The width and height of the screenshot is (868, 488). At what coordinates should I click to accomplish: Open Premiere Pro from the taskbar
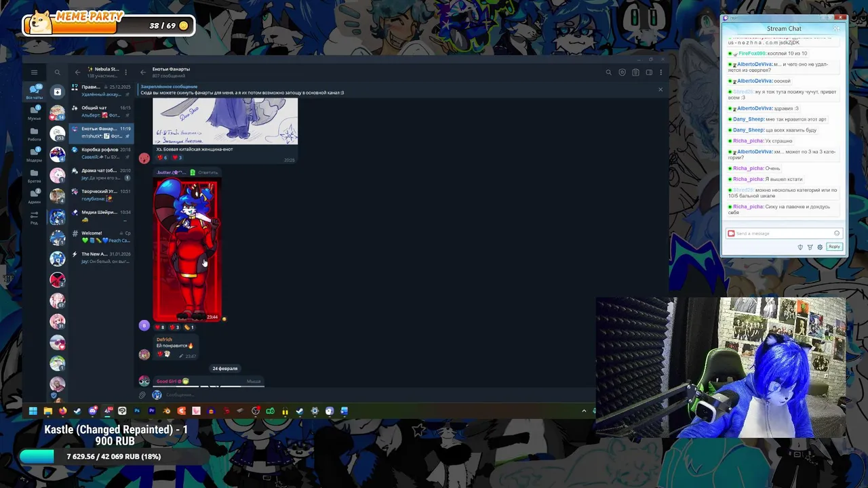[x=152, y=411]
